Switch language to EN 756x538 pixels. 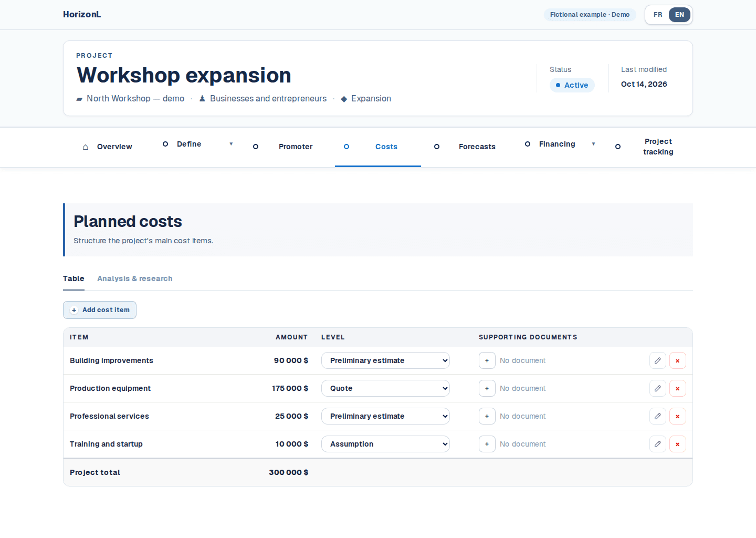[x=679, y=15]
